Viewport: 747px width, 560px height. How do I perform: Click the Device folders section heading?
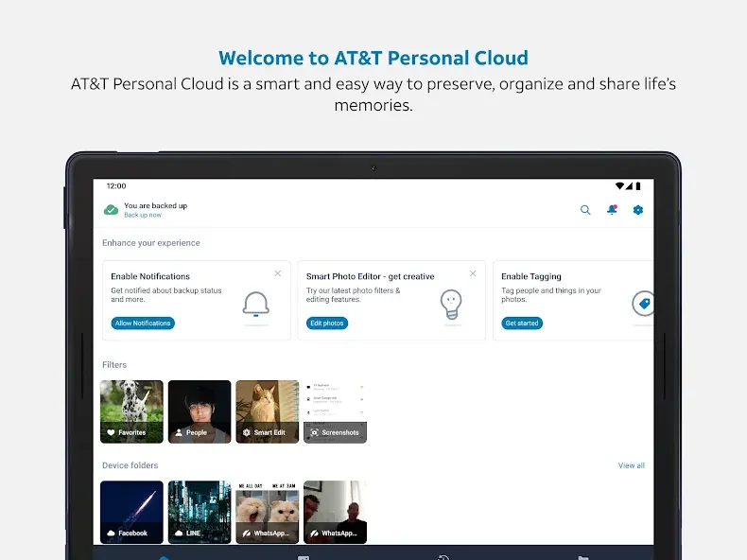(130, 465)
